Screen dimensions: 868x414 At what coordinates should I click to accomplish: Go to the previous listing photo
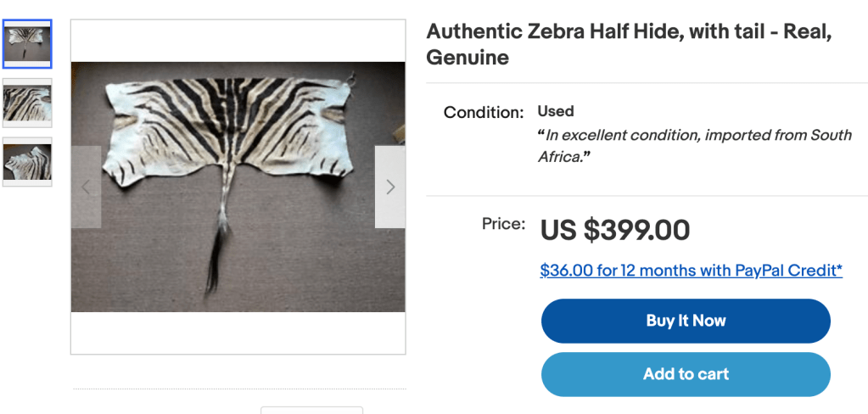point(86,187)
